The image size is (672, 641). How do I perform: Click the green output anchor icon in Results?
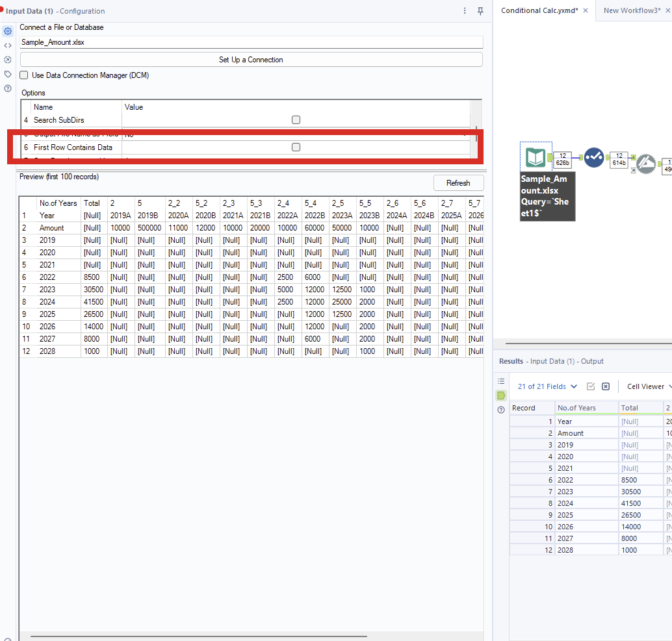click(x=501, y=396)
